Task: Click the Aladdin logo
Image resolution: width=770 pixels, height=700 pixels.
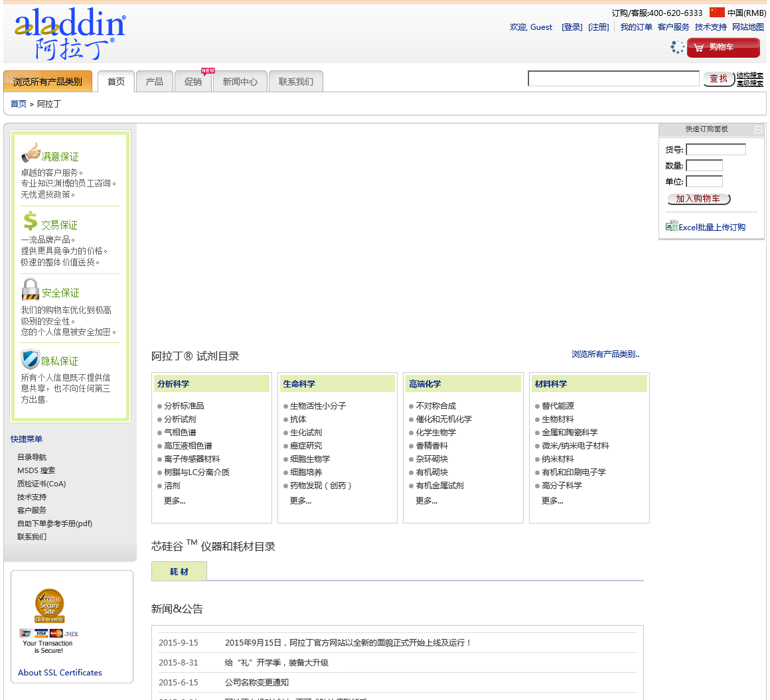Action: pos(70,34)
